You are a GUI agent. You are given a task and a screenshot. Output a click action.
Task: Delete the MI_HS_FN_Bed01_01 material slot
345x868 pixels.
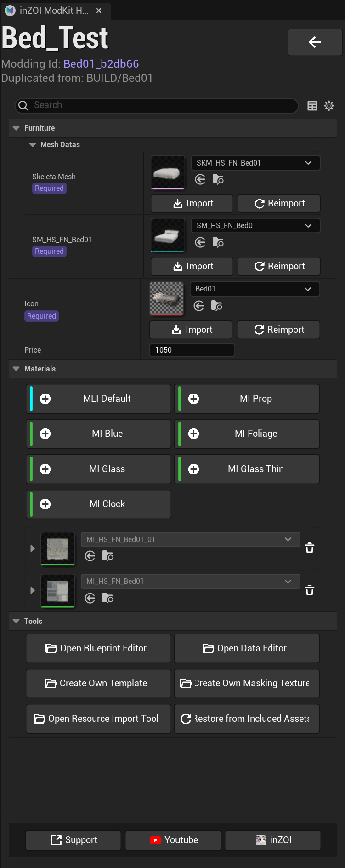[x=310, y=548]
